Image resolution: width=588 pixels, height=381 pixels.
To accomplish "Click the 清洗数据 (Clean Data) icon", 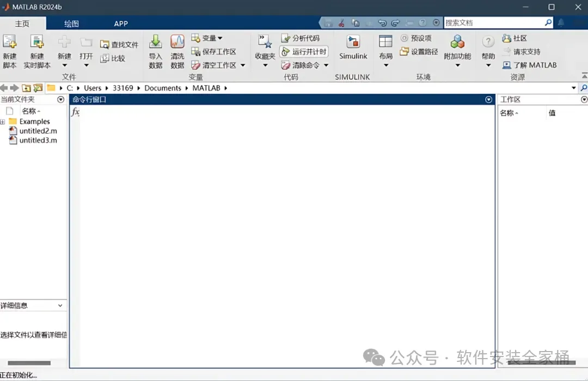I will pos(177,42).
